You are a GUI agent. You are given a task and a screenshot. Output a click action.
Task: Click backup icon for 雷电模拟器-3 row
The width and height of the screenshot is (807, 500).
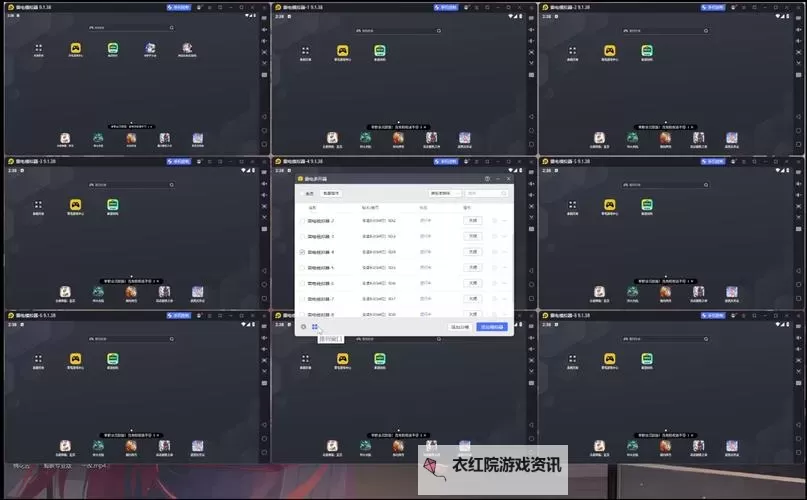[495, 236]
